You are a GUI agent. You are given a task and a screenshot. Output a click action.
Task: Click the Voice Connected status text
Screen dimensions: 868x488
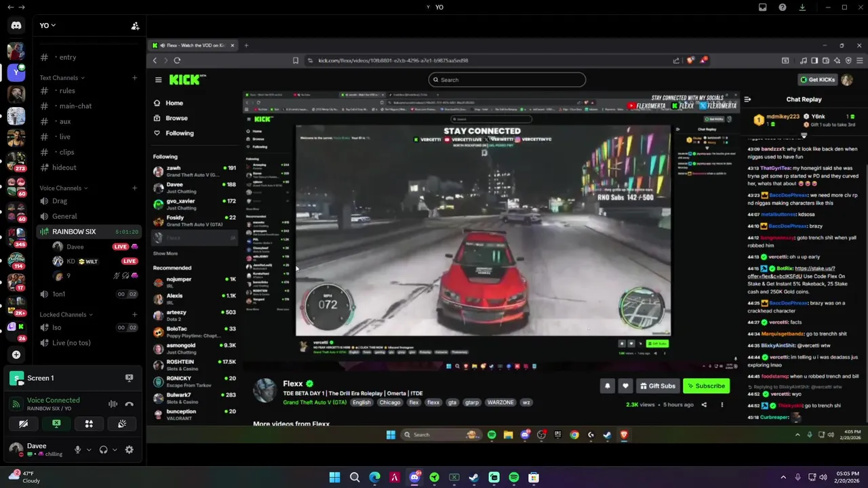(x=53, y=401)
